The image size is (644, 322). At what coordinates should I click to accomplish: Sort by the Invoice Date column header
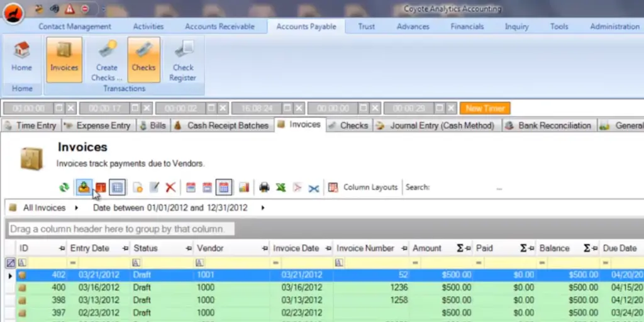tap(301, 248)
